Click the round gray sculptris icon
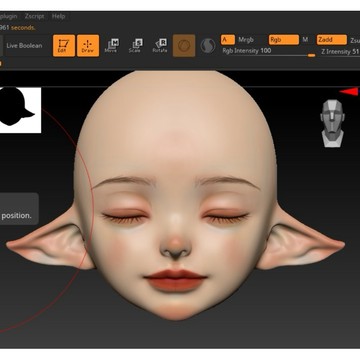Viewport: 360px width, 360px height. (x=208, y=46)
